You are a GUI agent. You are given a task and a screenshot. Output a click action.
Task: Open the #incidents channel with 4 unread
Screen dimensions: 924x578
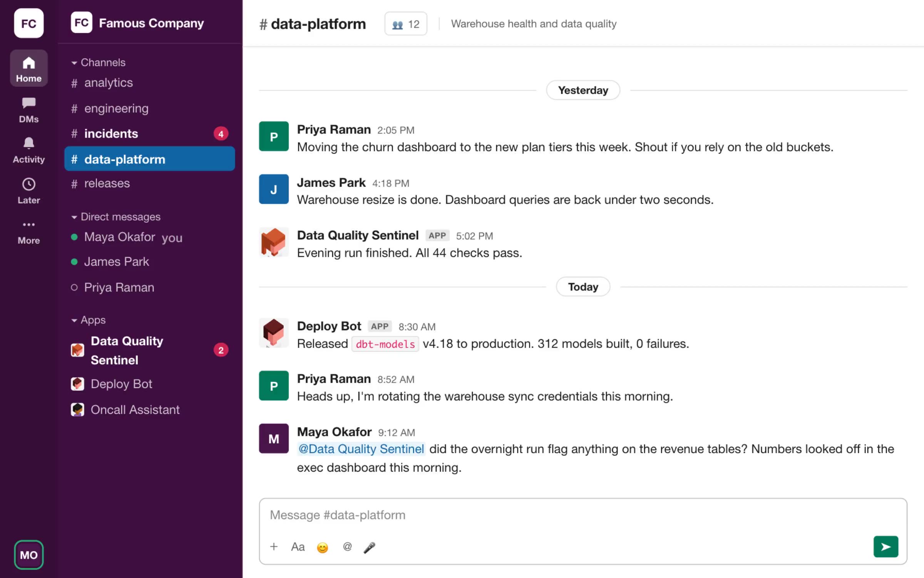149,134
